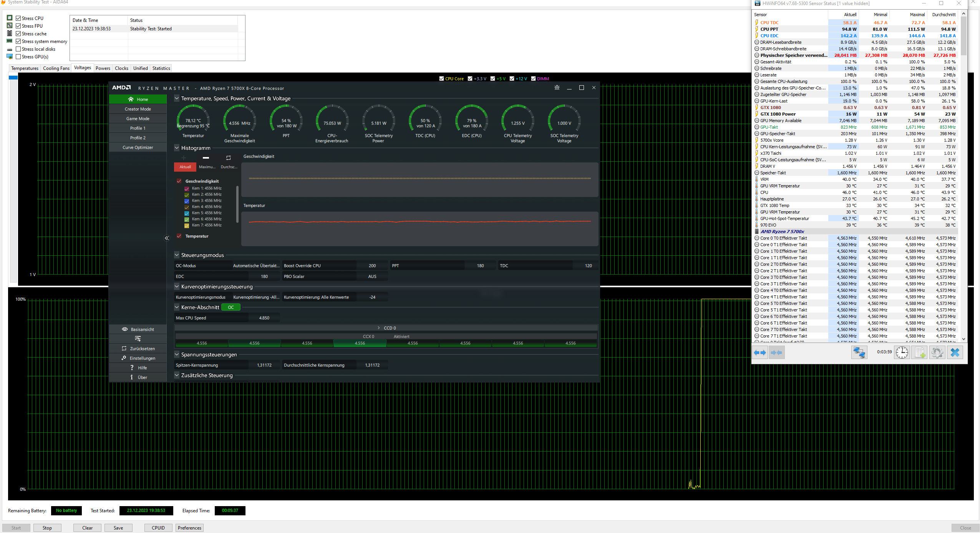This screenshot has height=533, width=980.
Task: Uncheck Stress CPU in AIDA64
Action: pyautogui.click(x=18, y=18)
